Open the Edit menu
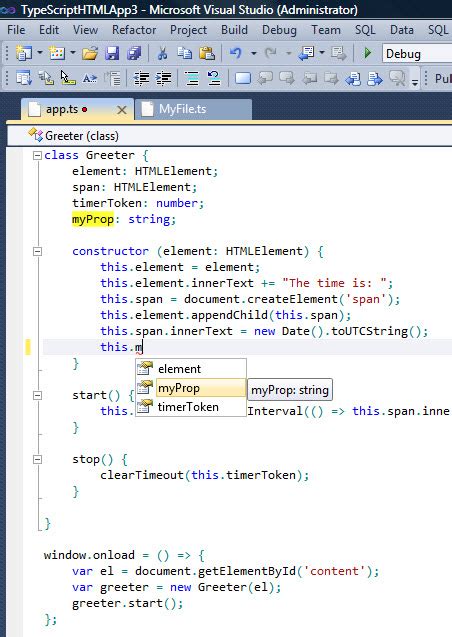The width and height of the screenshot is (452, 637). (49, 30)
